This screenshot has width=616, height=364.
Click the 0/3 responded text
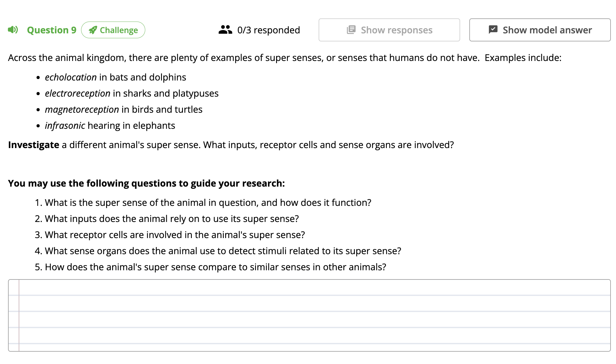pos(269,30)
